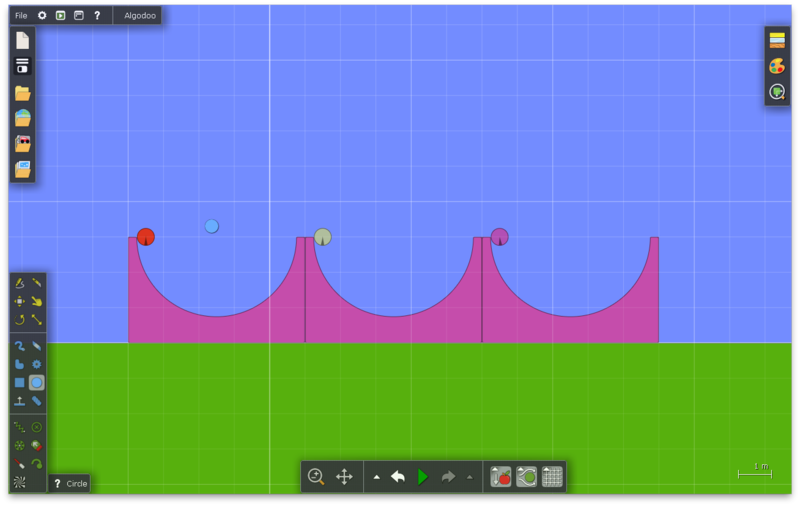Select the Axle tool
This screenshot has height=506, width=800.
pyautogui.click(x=19, y=446)
